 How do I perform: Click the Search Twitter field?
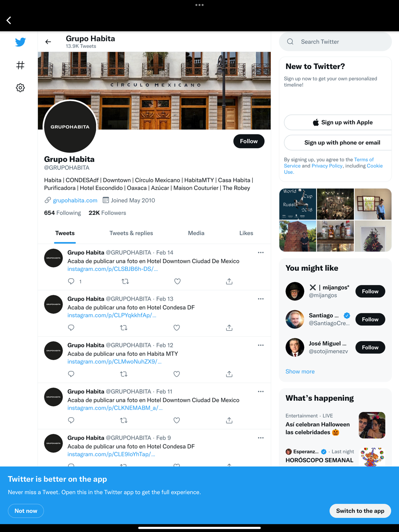click(x=335, y=41)
